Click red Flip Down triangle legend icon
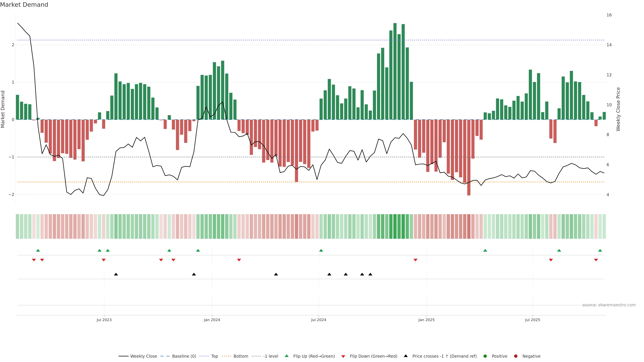 pos(343,356)
